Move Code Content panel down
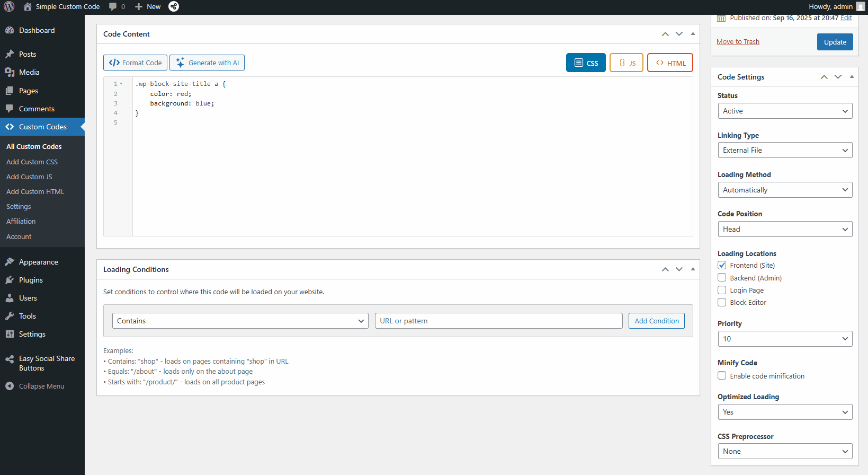 679,34
